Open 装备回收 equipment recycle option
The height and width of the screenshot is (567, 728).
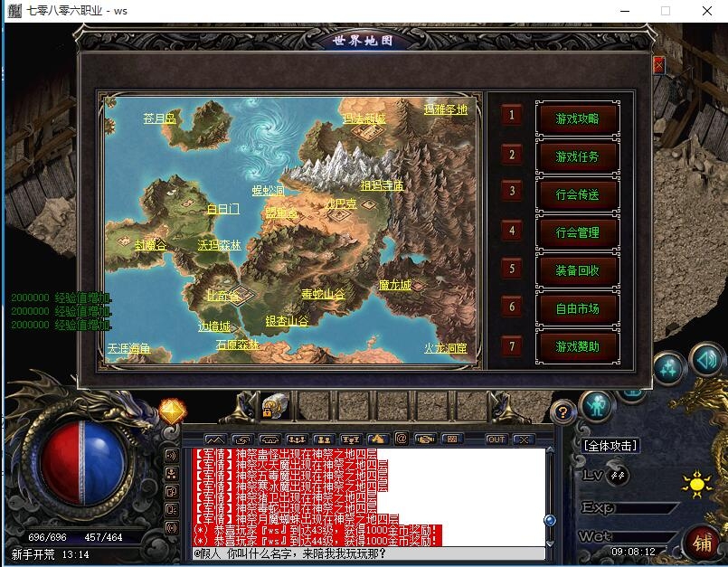(576, 270)
